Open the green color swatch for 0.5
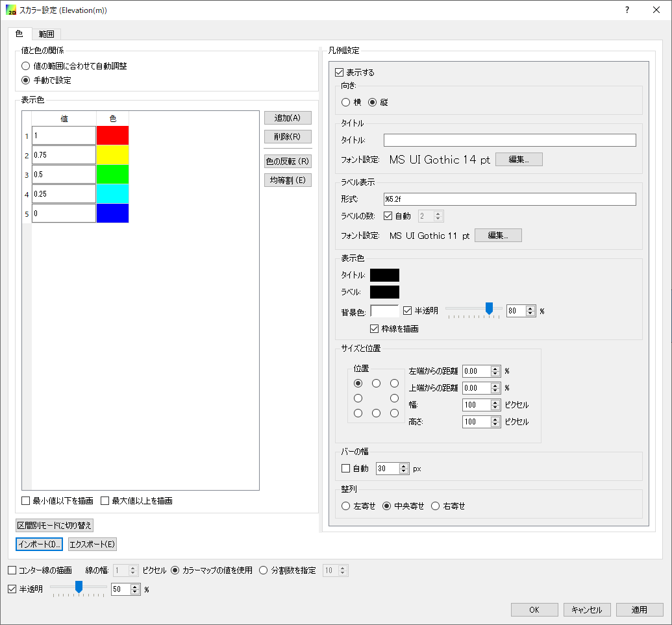Image resolution: width=672 pixels, height=625 pixels. click(113, 175)
